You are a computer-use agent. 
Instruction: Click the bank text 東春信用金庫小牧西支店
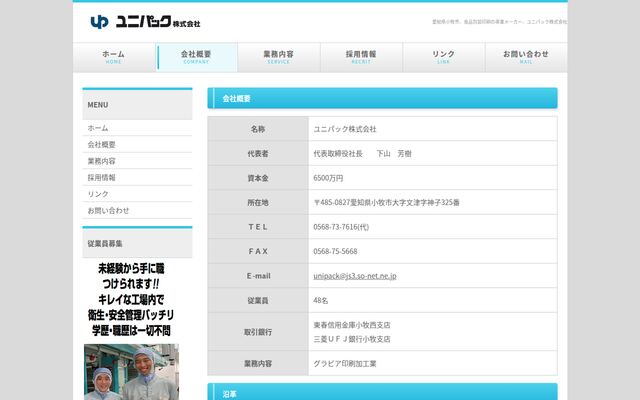click(x=352, y=325)
